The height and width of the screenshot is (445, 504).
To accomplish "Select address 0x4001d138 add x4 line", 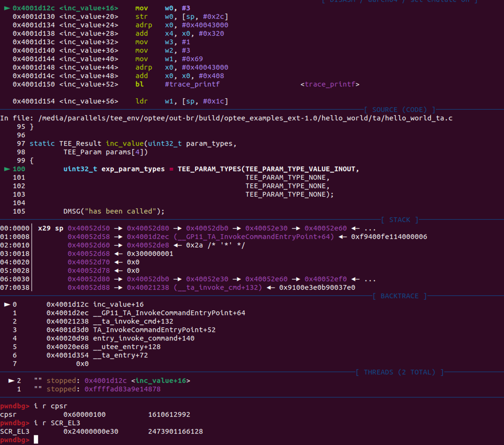I will pyautogui.click(x=118, y=33).
